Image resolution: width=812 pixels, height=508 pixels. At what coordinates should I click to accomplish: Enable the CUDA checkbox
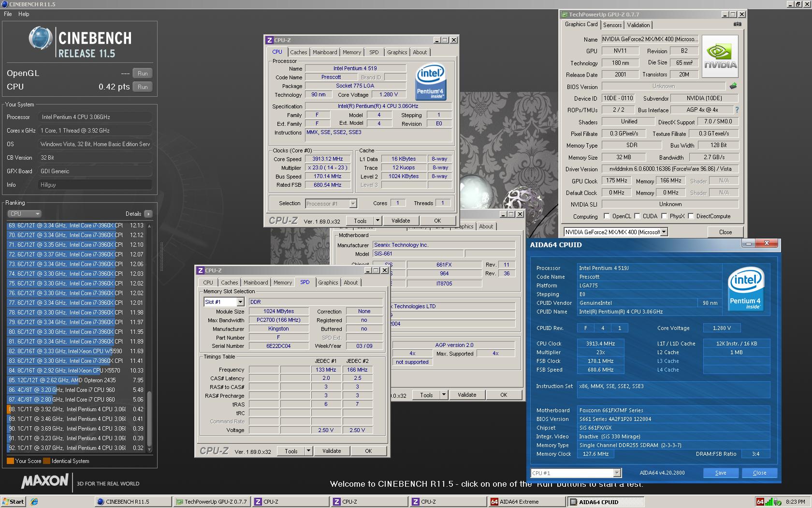click(638, 216)
